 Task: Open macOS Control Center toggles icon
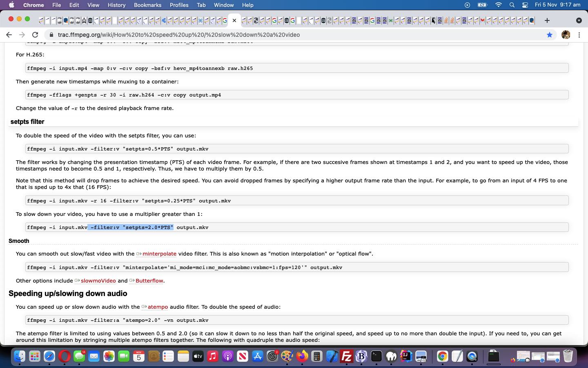pyautogui.click(x=525, y=5)
